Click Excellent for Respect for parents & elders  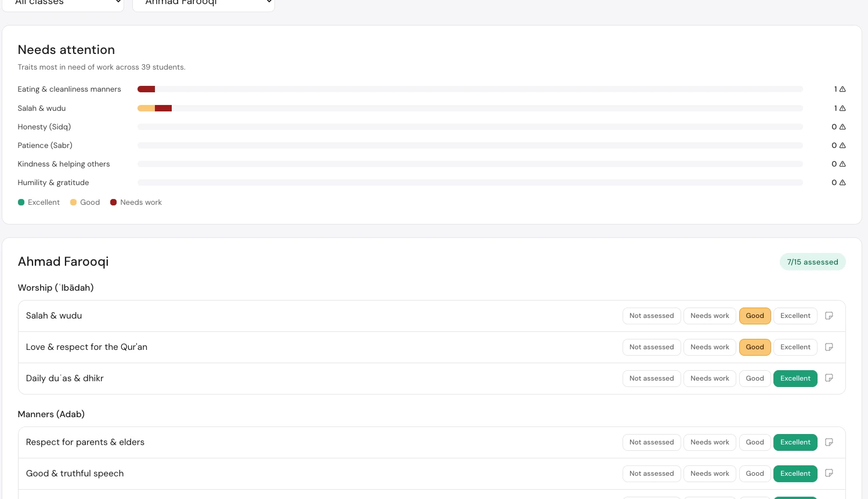[x=795, y=442]
